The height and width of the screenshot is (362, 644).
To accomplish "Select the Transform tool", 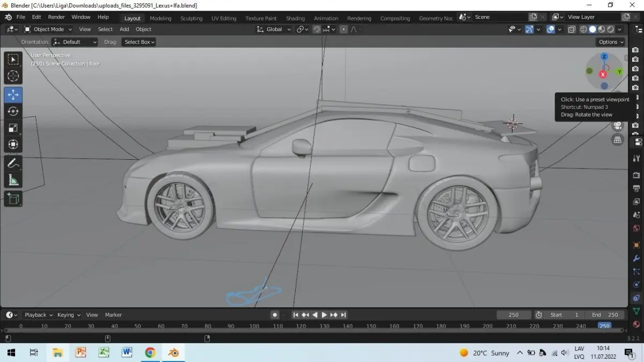I will [x=13, y=144].
